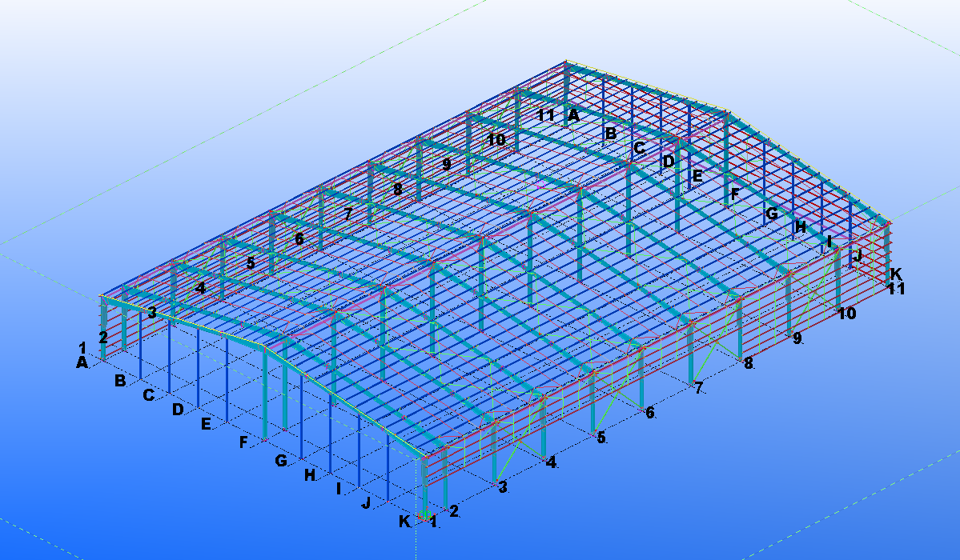The image size is (960, 560).
Task: Pick axis label 3 along the A-side wall
Action: (x=152, y=313)
